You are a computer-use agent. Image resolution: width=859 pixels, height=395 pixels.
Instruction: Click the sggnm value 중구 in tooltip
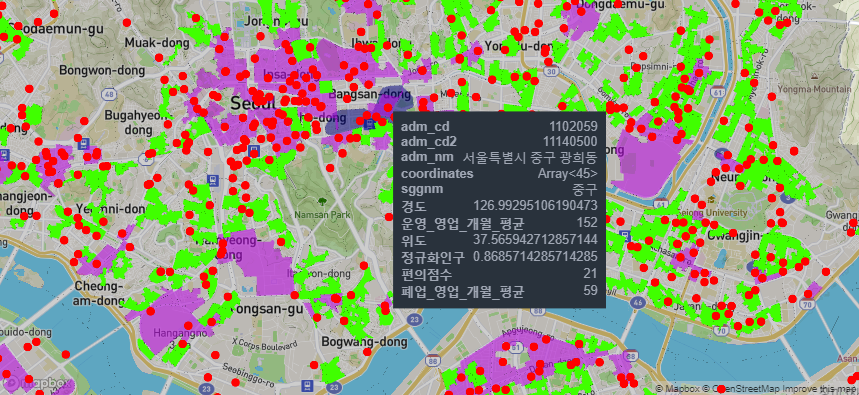(585, 190)
